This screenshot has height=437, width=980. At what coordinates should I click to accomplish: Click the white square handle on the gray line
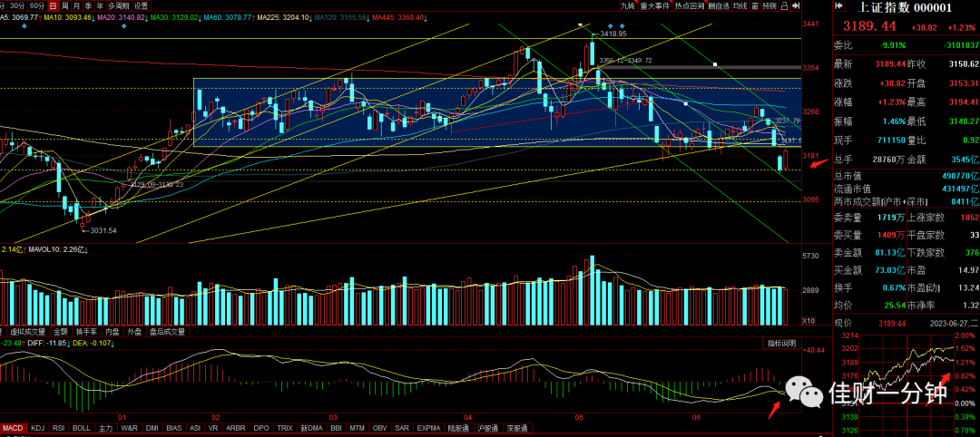714,64
